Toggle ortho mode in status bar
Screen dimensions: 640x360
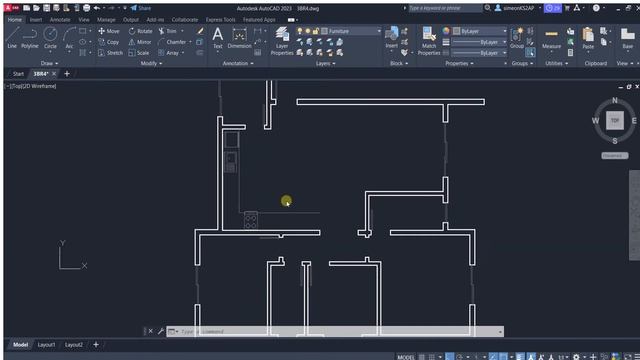tap(449, 357)
